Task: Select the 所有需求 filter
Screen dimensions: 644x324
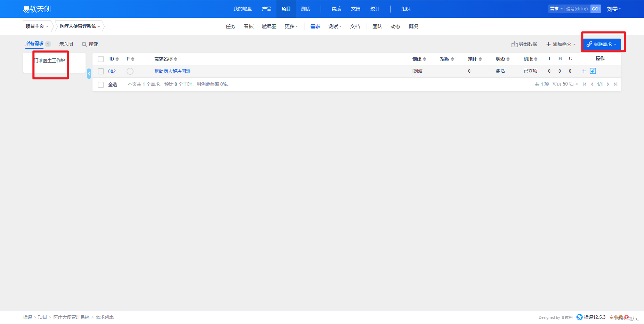Action: tap(34, 44)
